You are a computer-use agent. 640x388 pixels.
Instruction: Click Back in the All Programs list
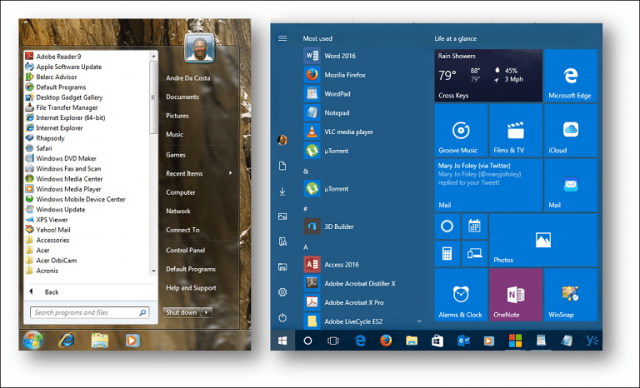point(44,292)
